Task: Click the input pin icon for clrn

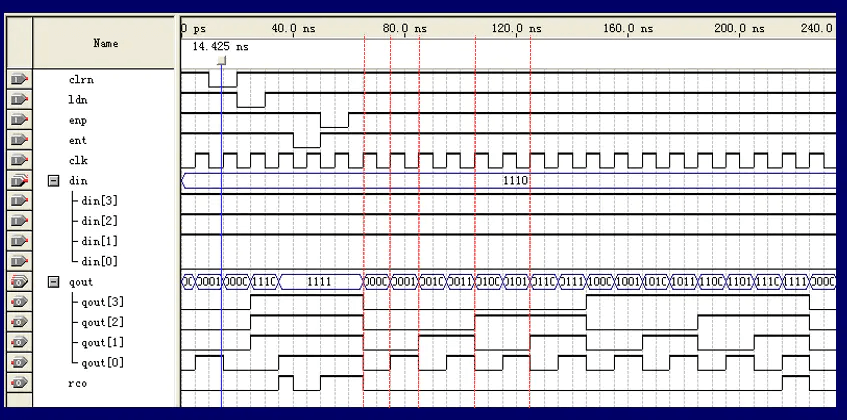Action: pos(19,80)
